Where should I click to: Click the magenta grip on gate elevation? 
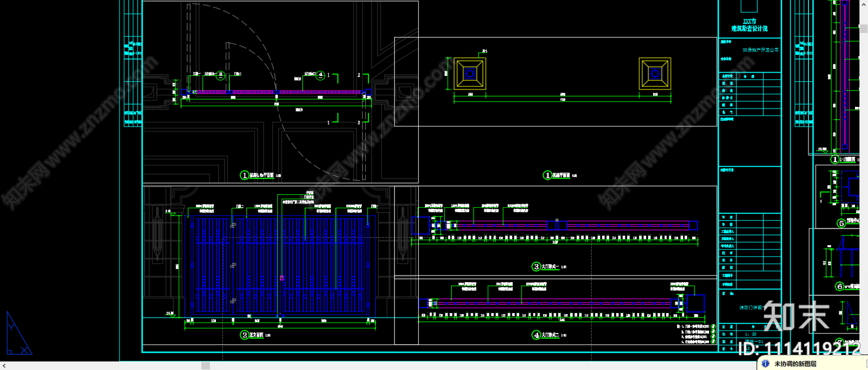pos(282,278)
